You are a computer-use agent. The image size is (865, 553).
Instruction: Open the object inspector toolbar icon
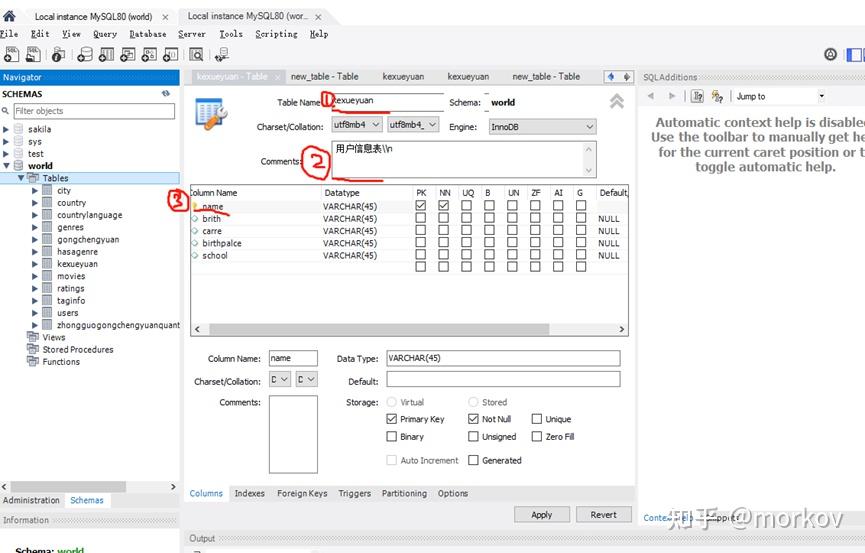tap(58, 54)
